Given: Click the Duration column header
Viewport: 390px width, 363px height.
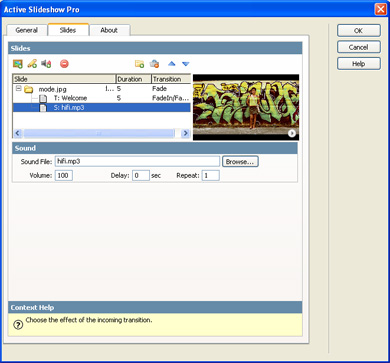Looking at the screenshot, I should coord(134,79).
